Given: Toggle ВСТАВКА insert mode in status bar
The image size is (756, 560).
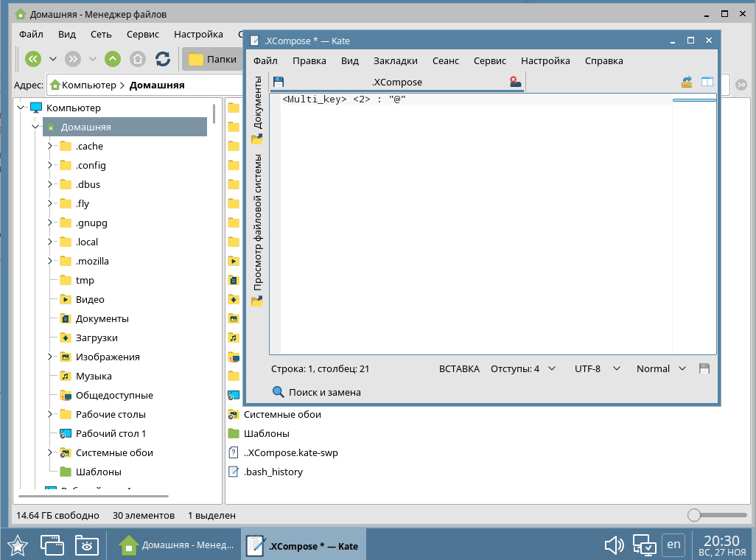Looking at the screenshot, I should pos(459,368).
